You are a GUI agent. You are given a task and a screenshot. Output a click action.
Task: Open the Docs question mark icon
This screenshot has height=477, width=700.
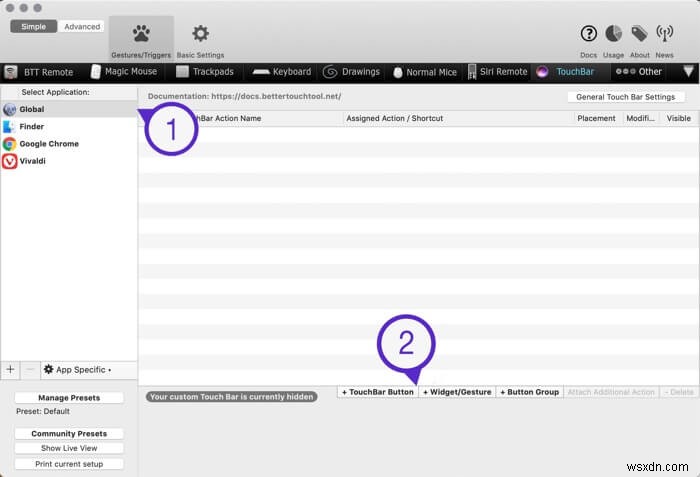pyautogui.click(x=588, y=33)
